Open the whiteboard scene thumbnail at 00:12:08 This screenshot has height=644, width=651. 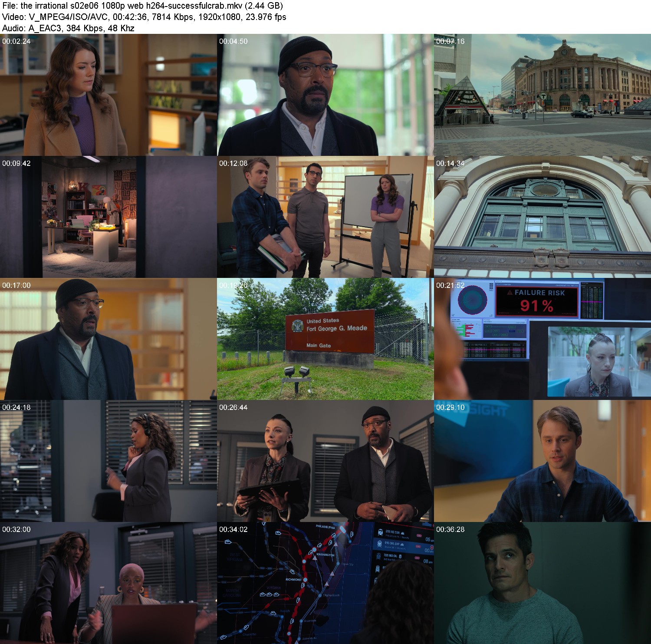point(325,217)
